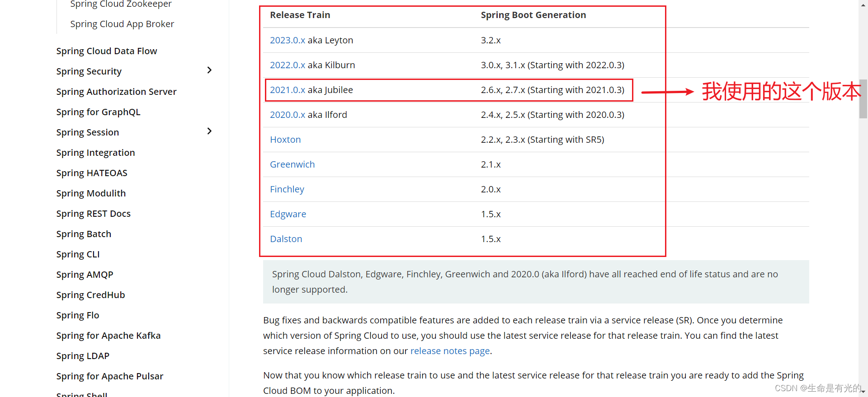Screen dimensions: 868x397
Task: Select '2.2.x, 2.3.x (Starting with SR5)' cell
Action: (542, 140)
